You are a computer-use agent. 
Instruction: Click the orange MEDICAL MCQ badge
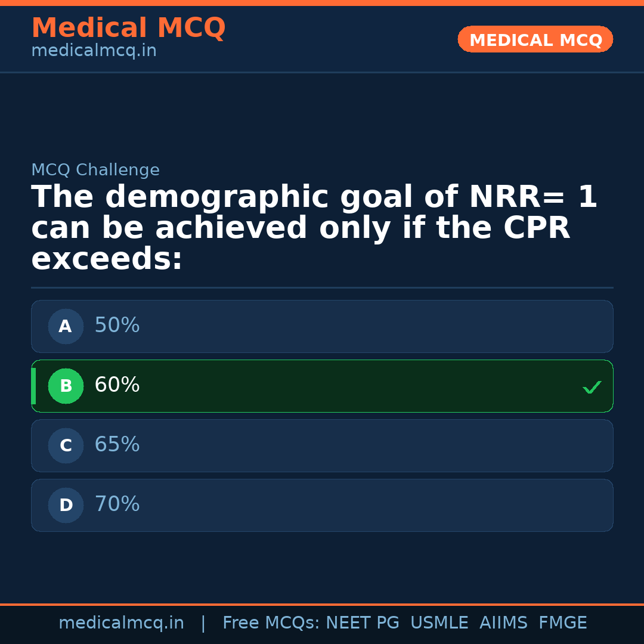[x=535, y=39]
